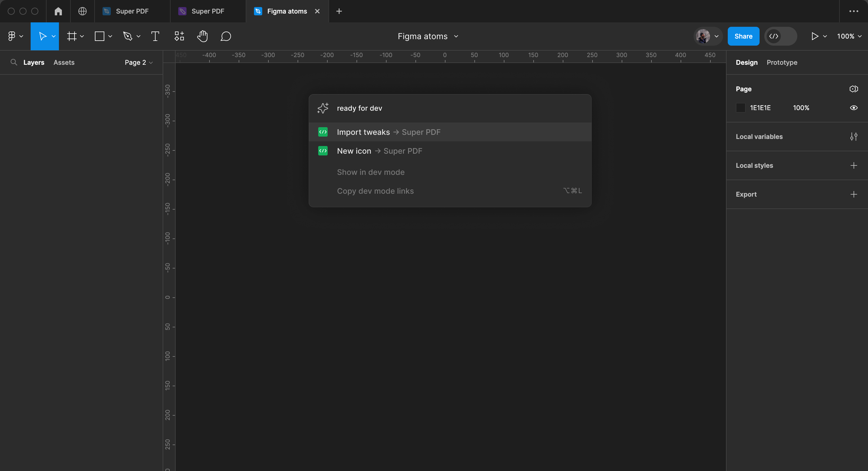This screenshot has width=868, height=471.
Task: Expand the Pen tool options chevron
Action: tap(138, 36)
